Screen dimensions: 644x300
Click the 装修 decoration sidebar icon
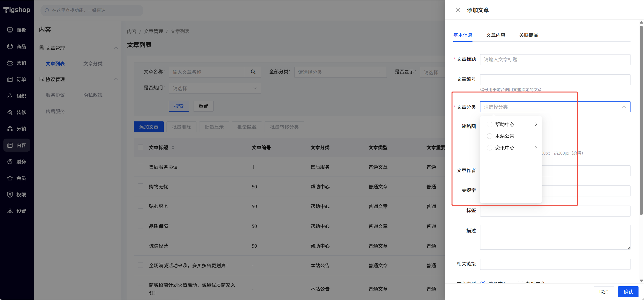[x=10, y=112]
